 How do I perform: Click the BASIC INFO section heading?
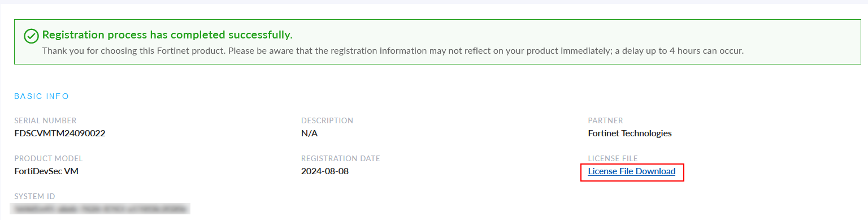[41, 96]
